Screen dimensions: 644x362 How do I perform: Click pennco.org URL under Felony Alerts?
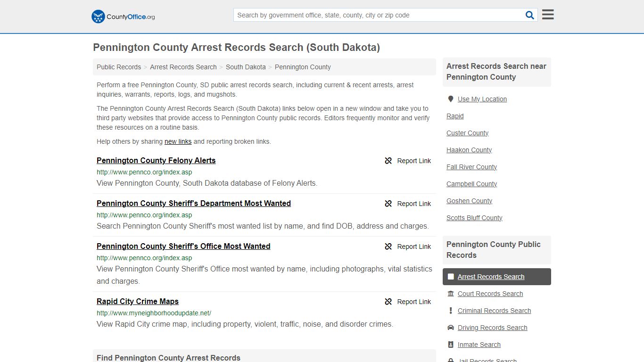144,172
